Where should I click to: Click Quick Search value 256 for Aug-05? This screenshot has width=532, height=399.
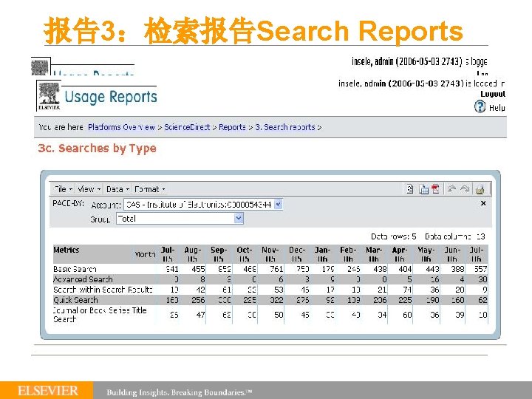(198, 300)
